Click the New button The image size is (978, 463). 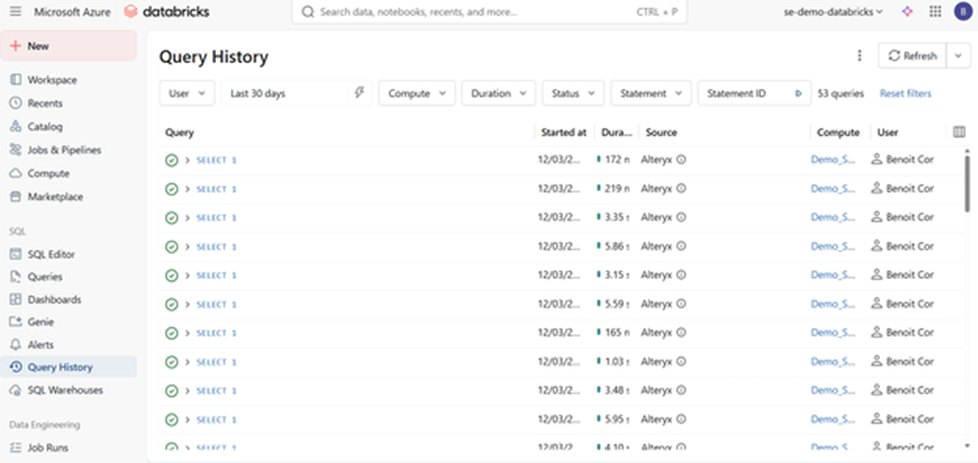tap(69, 46)
